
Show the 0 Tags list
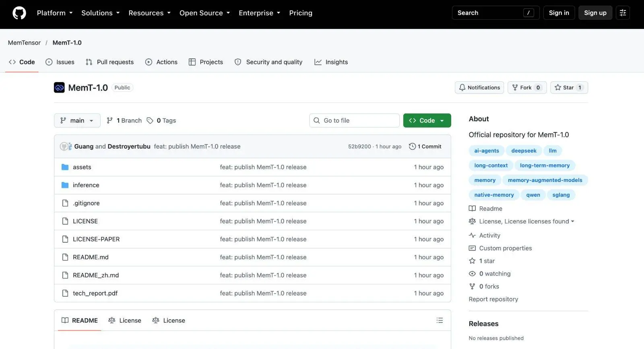pyautogui.click(x=161, y=120)
